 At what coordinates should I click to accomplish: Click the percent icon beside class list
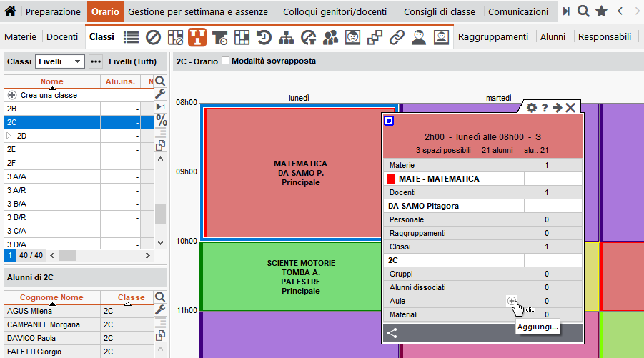point(161,120)
